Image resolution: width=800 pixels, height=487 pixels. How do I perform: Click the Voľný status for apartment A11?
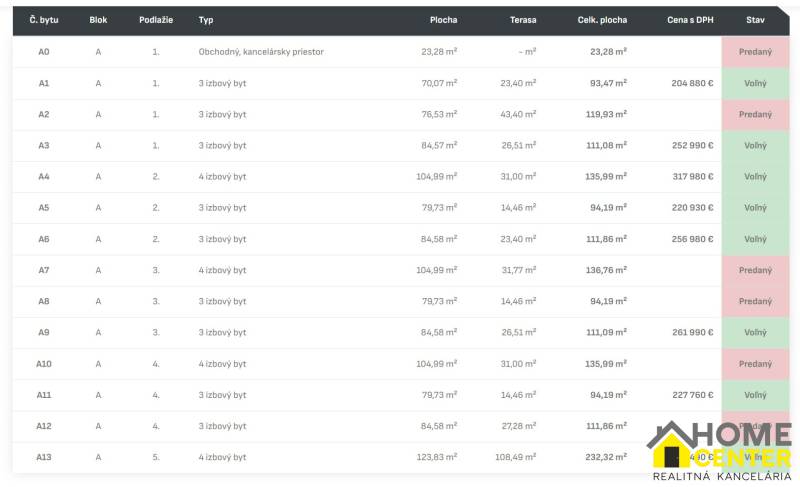pos(755,395)
